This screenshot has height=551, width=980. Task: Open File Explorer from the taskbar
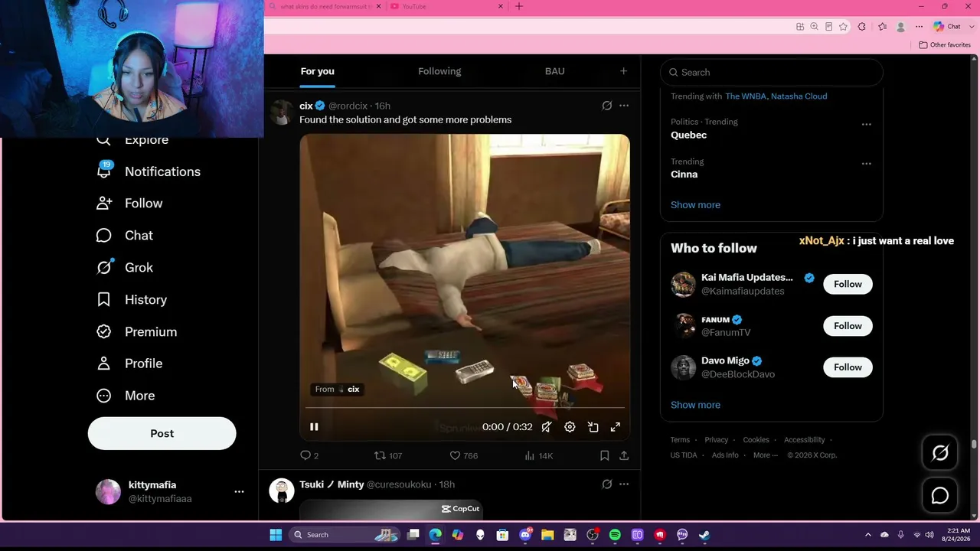click(x=547, y=535)
